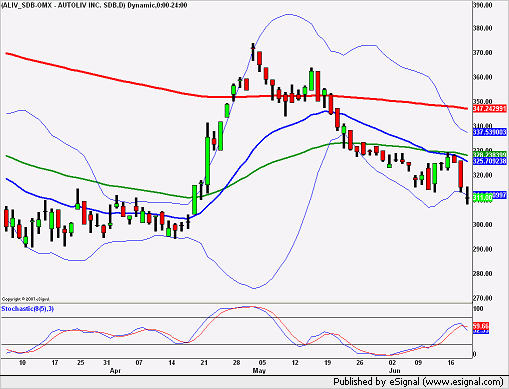This screenshot has width=509, height=389.
Task: Click the 370.00 price axis label
Action: tap(482, 53)
